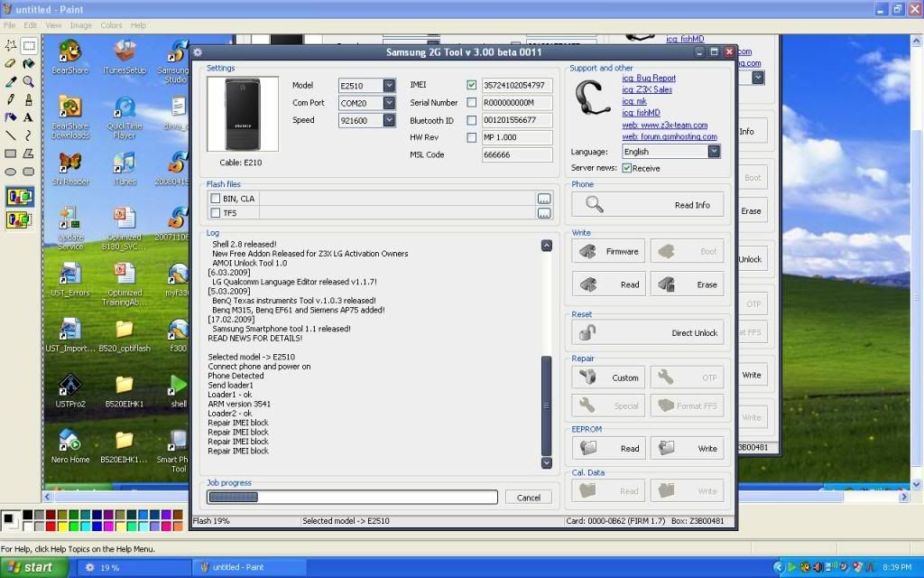Viewport: 924px width, 578px height.
Task: Enable the BIN, CLA flash file checkbox
Action: tap(216, 199)
